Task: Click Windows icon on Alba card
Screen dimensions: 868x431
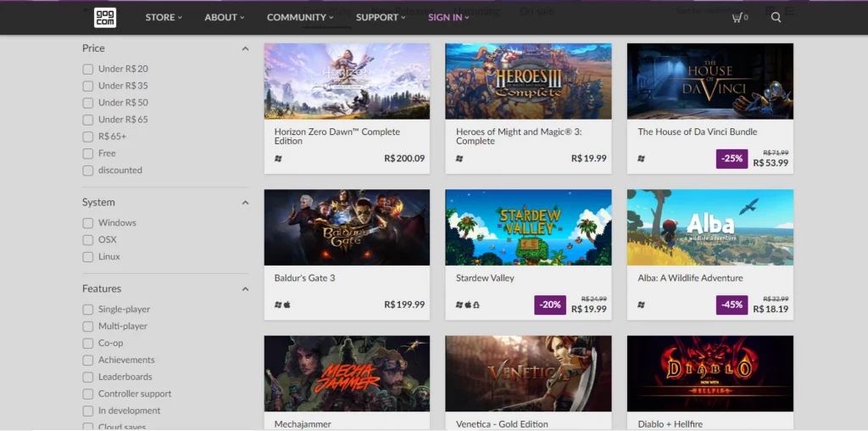Action: click(641, 305)
